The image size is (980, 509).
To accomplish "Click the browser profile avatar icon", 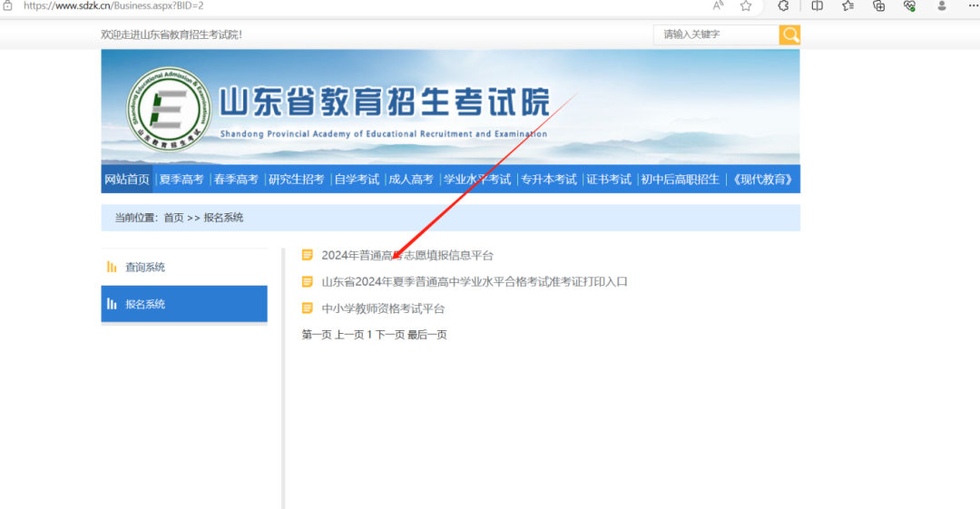I will pyautogui.click(x=941, y=5).
